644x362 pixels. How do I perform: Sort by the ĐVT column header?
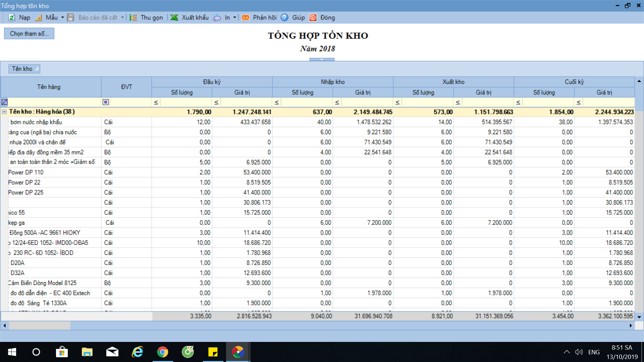click(126, 87)
